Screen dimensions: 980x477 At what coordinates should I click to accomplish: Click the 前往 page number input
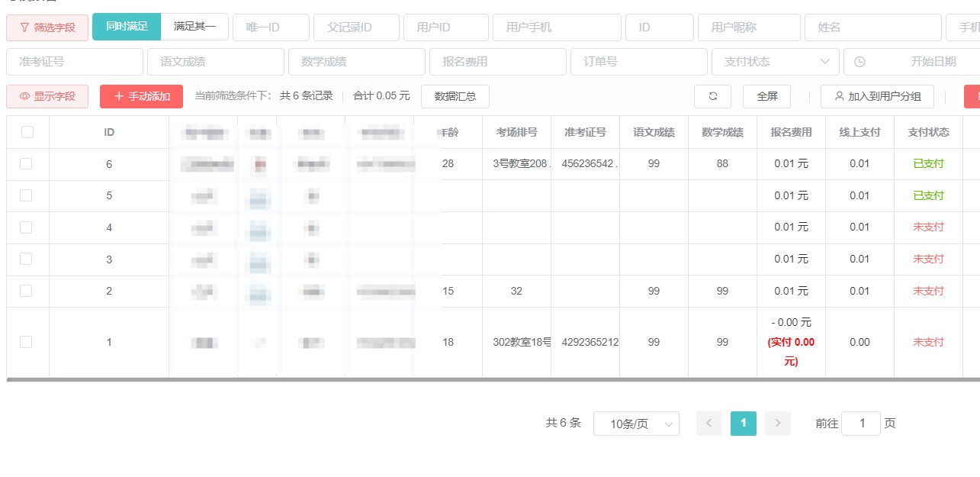[x=861, y=423]
